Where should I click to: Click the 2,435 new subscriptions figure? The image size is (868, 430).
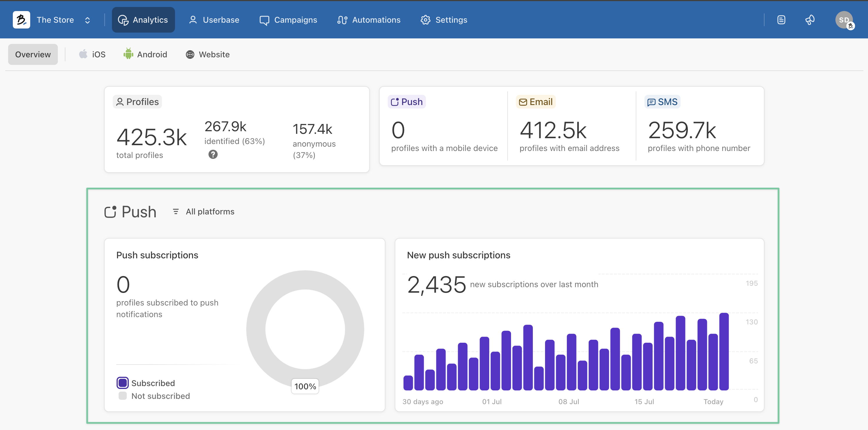click(436, 285)
